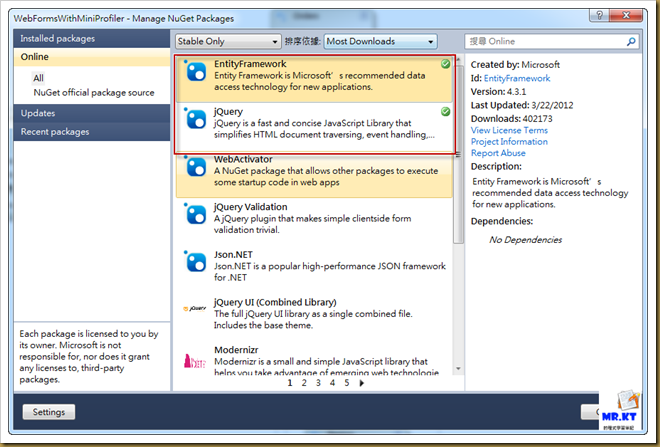
Task: Click the green installed checkmark on EntityFramework
Action: pyautogui.click(x=445, y=64)
